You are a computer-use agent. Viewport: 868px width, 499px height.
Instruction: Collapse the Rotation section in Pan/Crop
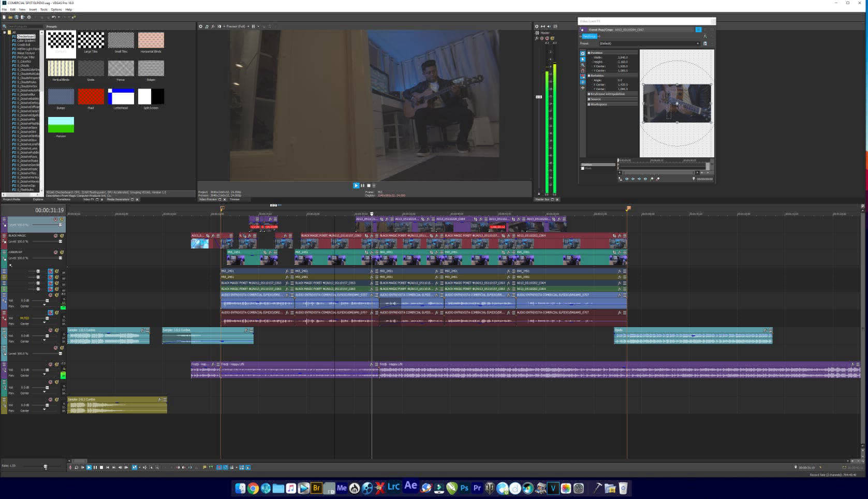point(589,76)
